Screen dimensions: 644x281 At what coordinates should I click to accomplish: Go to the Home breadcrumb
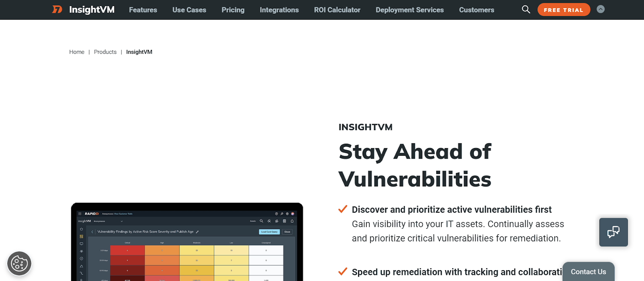coord(77,52)
